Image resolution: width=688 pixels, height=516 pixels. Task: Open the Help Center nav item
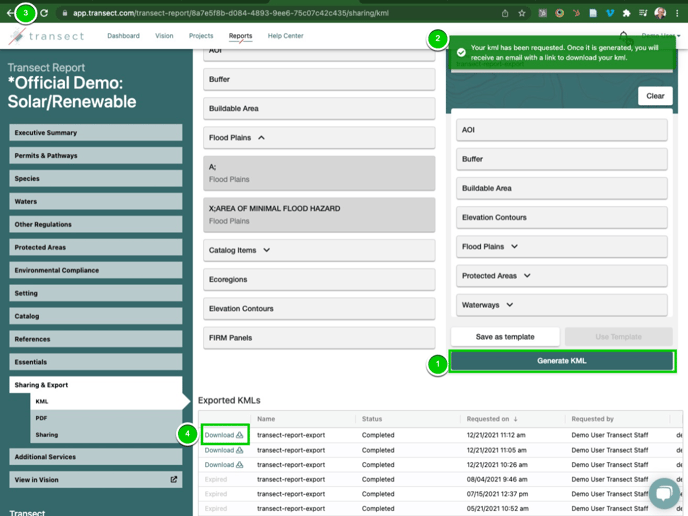click(286, 36)
